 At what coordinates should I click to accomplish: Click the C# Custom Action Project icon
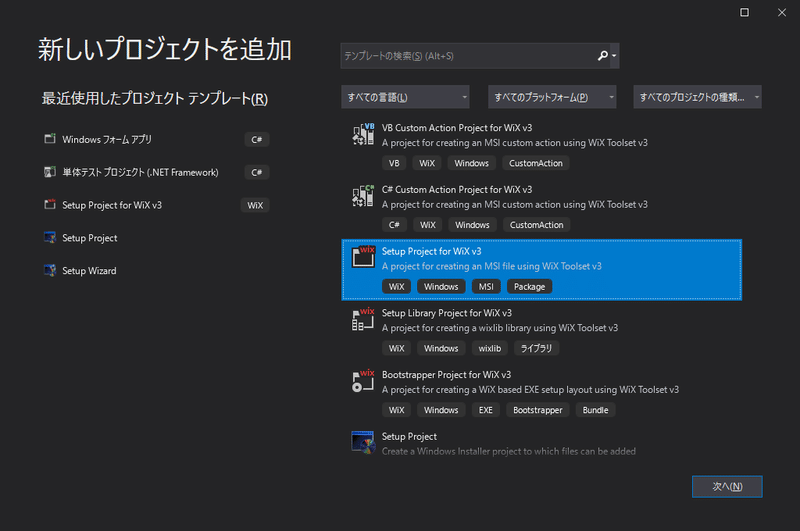coord(363,196)
